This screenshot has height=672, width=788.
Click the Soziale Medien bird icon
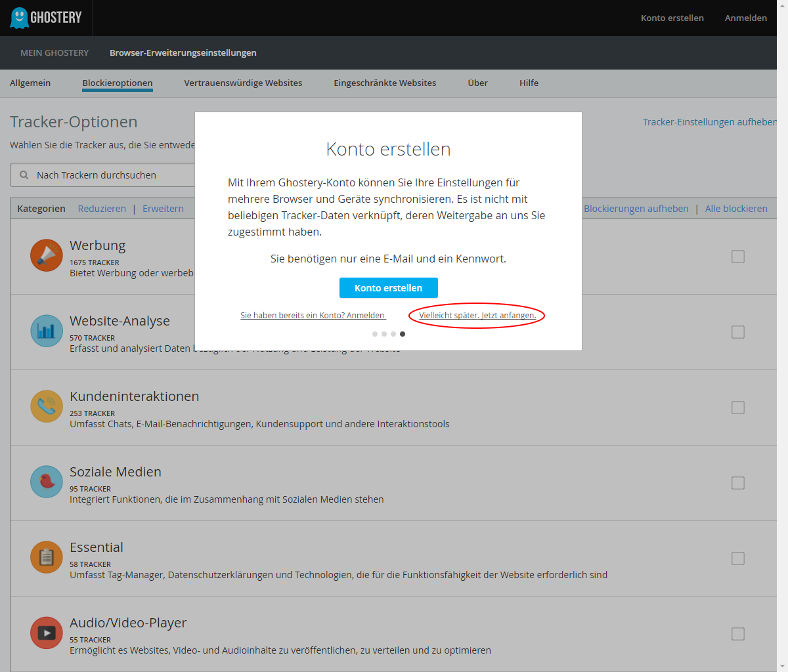(x=47, y=482)
